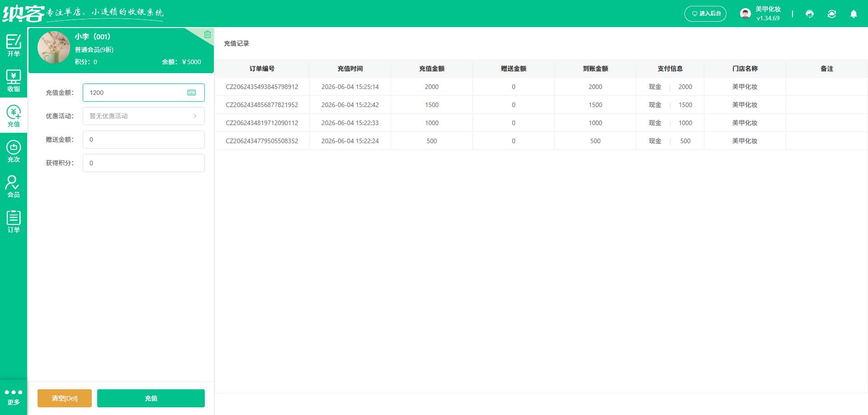The height and width of the screenshot is (415, 868).
Task: Open the on-screen keypad icon in 充值金额 field
Action: coord(192,93)
